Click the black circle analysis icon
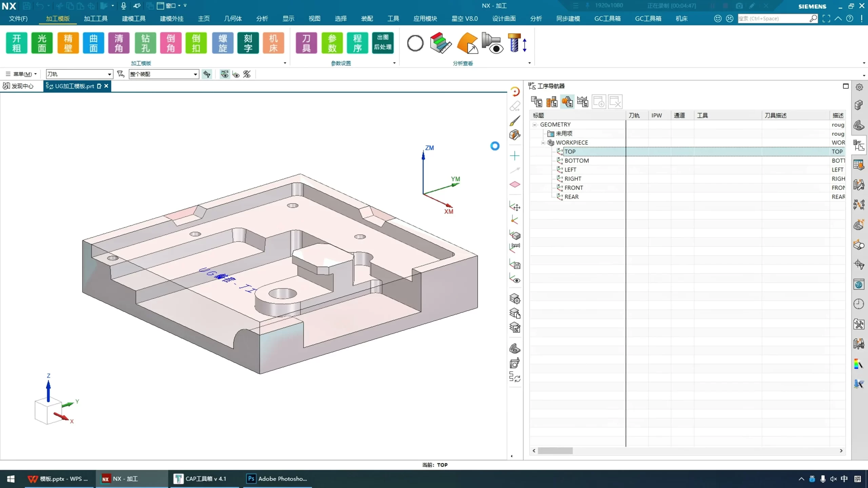 (x=415, y=43)
